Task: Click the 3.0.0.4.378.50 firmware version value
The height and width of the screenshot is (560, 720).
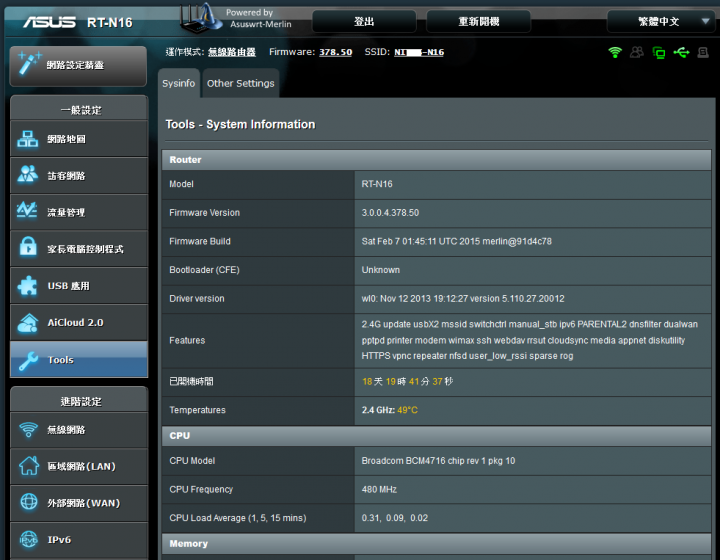Action: [390, 213]
